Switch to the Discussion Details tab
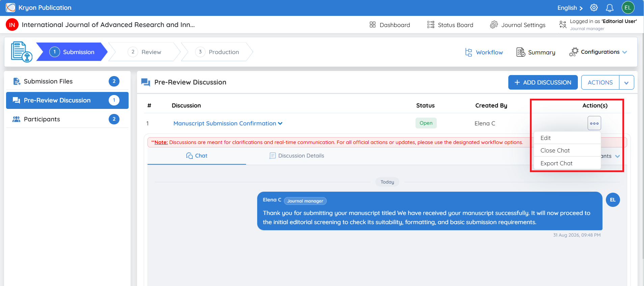The image size is (644, 286). (x=297, y=156)
